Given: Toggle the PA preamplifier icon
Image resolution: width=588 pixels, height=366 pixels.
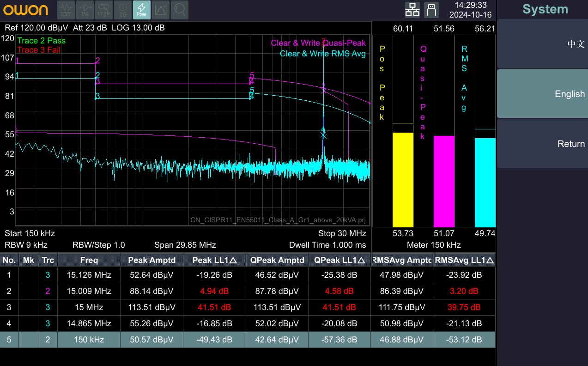Looking at the screenshot, I should [85, 10].
